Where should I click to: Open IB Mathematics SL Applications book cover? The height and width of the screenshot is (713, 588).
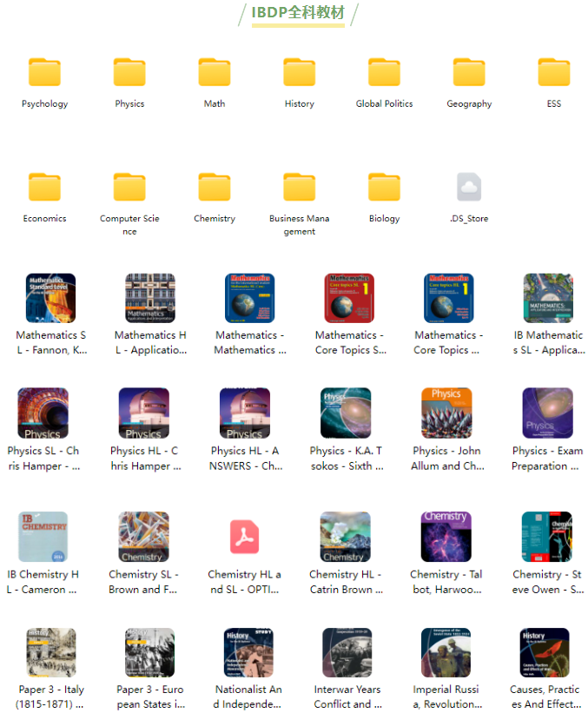pos(548,299)
